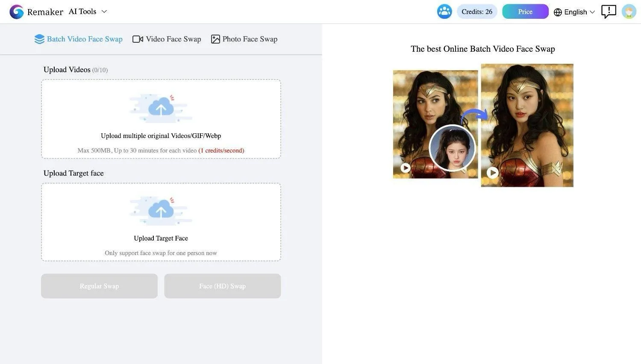Click 'The best Online Batch Video Face Swap' heading

(x=483, y=49)
